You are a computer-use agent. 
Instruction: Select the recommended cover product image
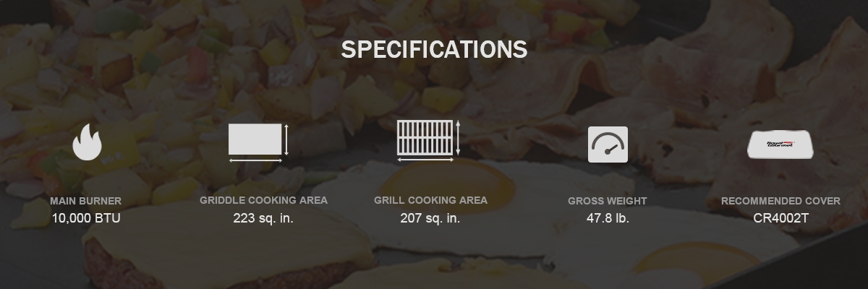pos(780,146)
